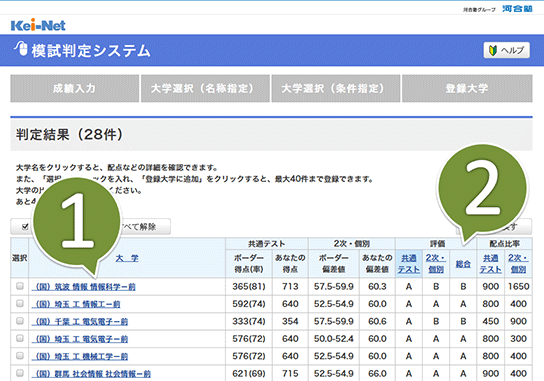
Task: Click the 判定結果（28件） heading
Action: (x=69, y=134)
